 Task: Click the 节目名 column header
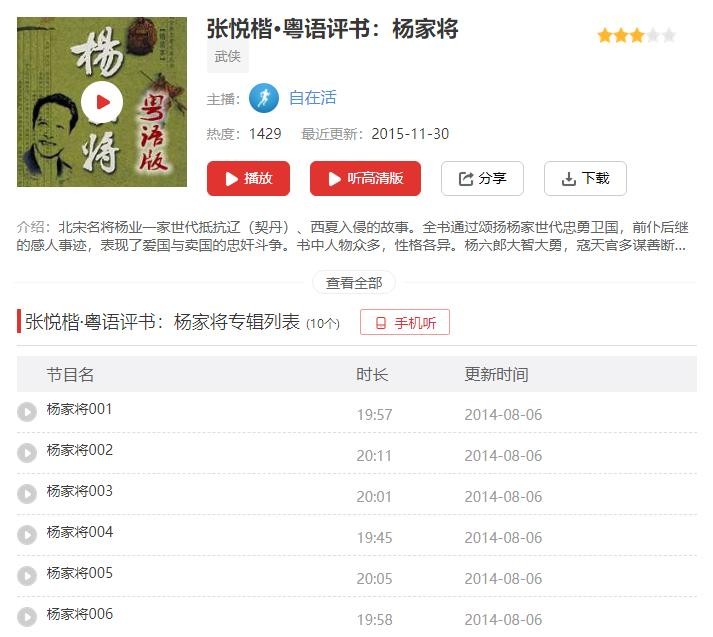70,375
